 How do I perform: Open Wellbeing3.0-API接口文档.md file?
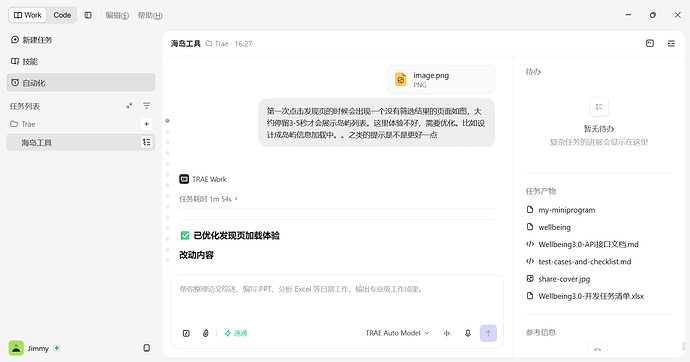click(x=582, y=244)
